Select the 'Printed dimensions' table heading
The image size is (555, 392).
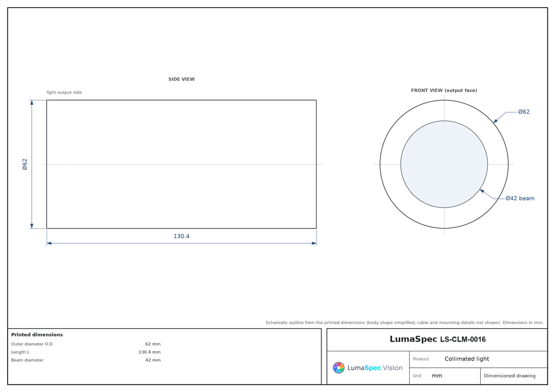(37, 335)
